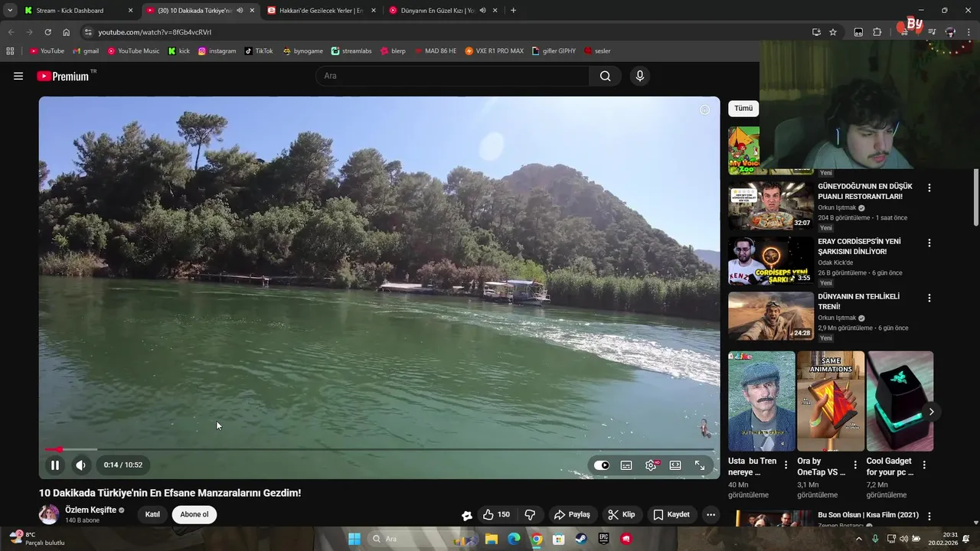Bookmark this page with star icon
Viewport: 980px width, 551px height.
pos(833,32)
